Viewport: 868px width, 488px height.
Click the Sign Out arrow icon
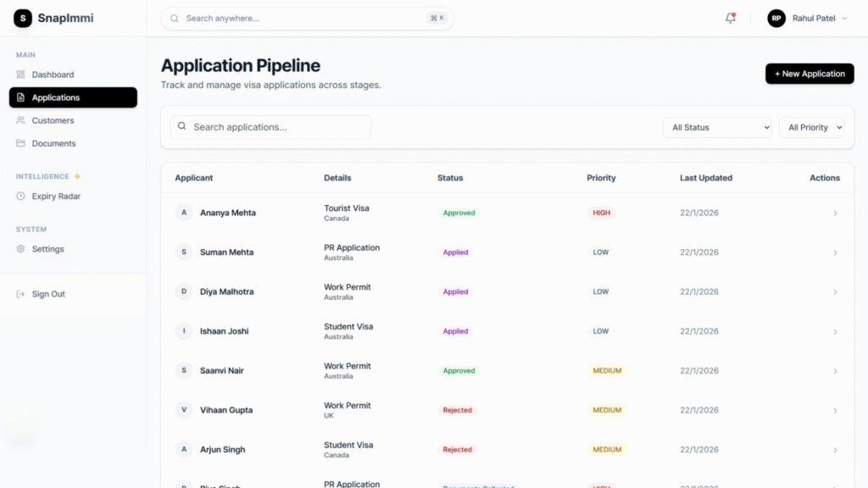click(21, 294)
